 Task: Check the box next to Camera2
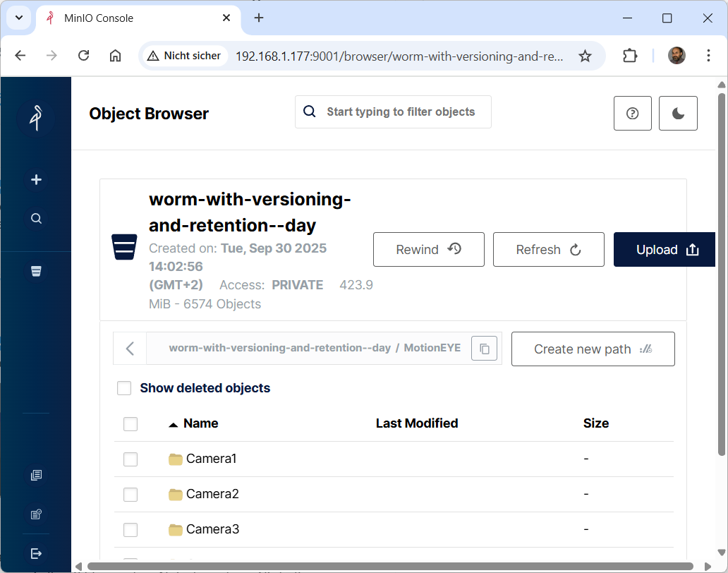tap(131, 495)
